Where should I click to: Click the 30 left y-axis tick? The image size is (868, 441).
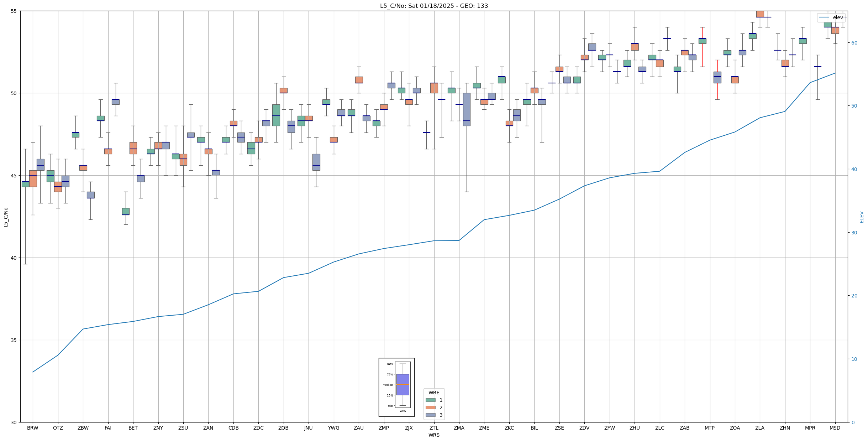click(x=14, y=422)
